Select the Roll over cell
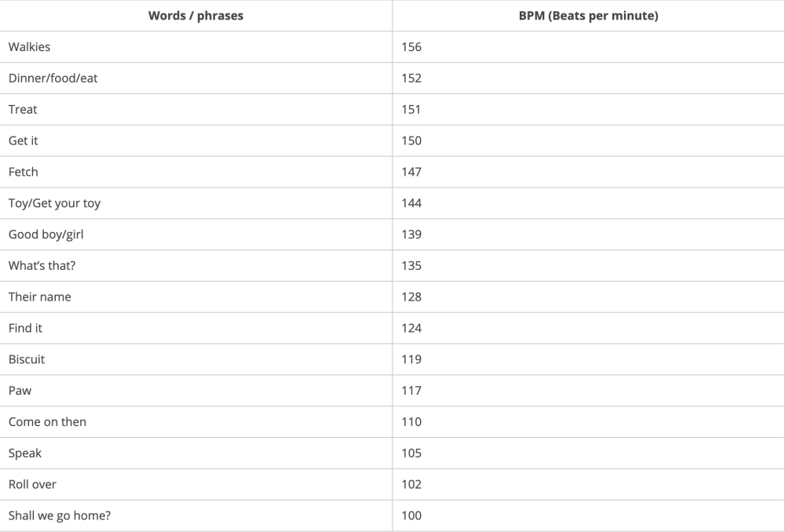Viewport: 785px width, 532px height. coord(32,485)
